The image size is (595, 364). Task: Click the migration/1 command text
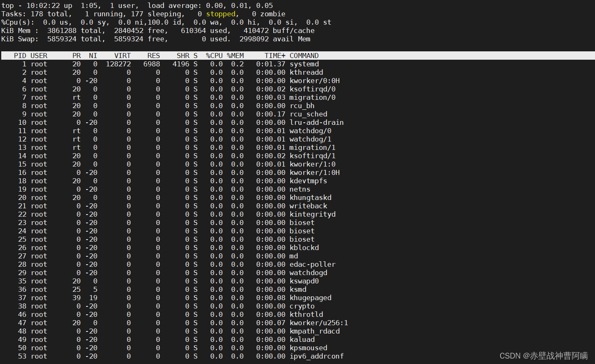click(313, 147)
